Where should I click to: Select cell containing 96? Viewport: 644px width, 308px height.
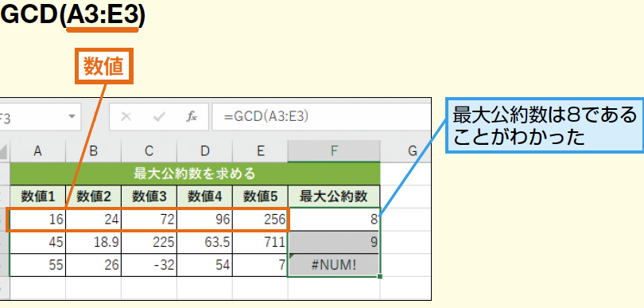204,220
